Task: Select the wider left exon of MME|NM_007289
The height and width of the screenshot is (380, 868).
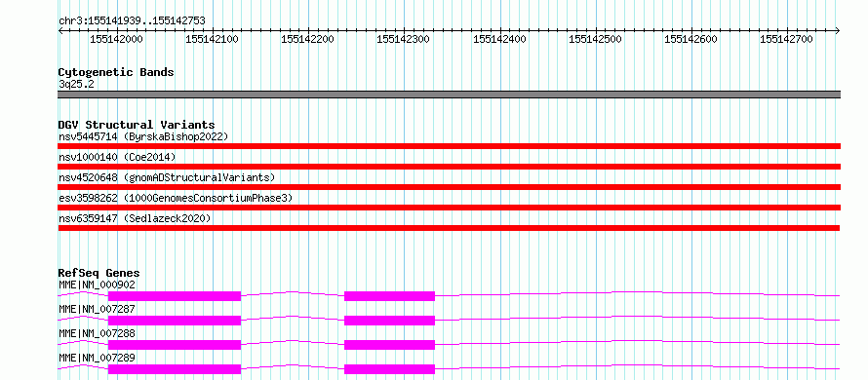Action: [175, 369]
